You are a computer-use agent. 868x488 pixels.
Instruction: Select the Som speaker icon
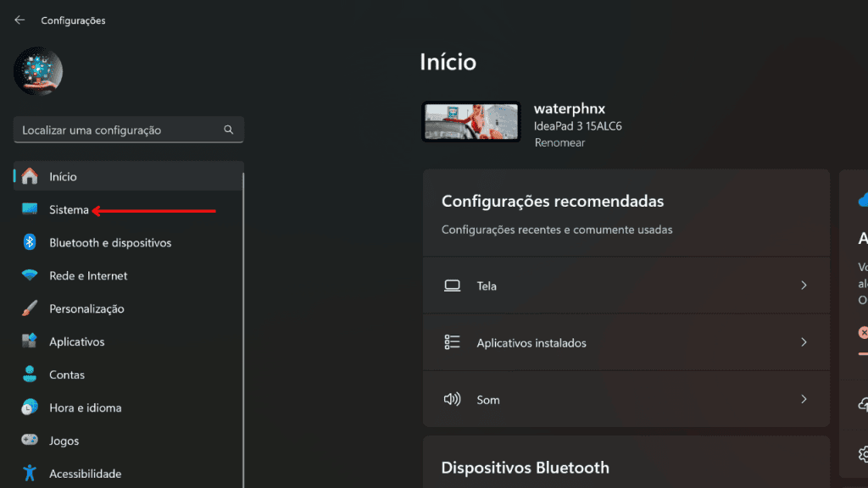click(x=452, y=399)
